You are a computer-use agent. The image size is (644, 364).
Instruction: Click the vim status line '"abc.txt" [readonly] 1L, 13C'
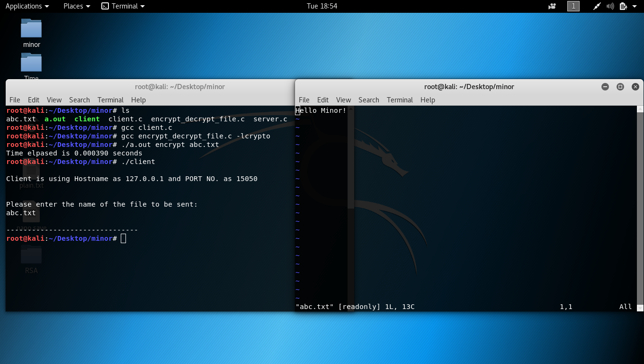[x=355, y=307]
